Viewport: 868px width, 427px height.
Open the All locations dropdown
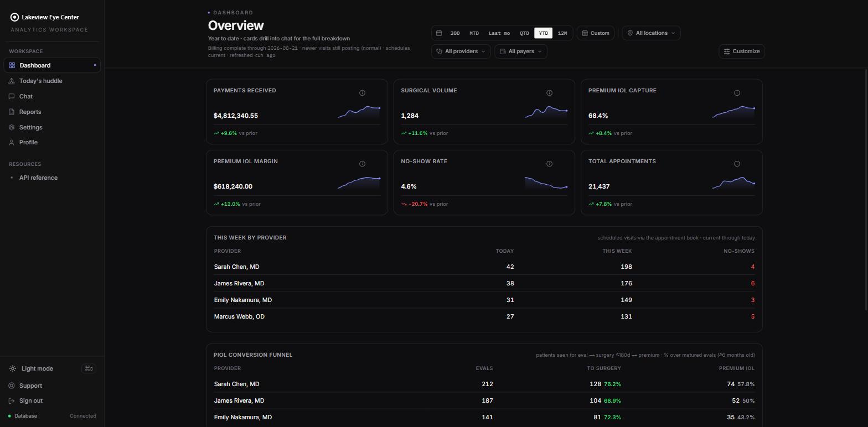(x=651, y=33)
